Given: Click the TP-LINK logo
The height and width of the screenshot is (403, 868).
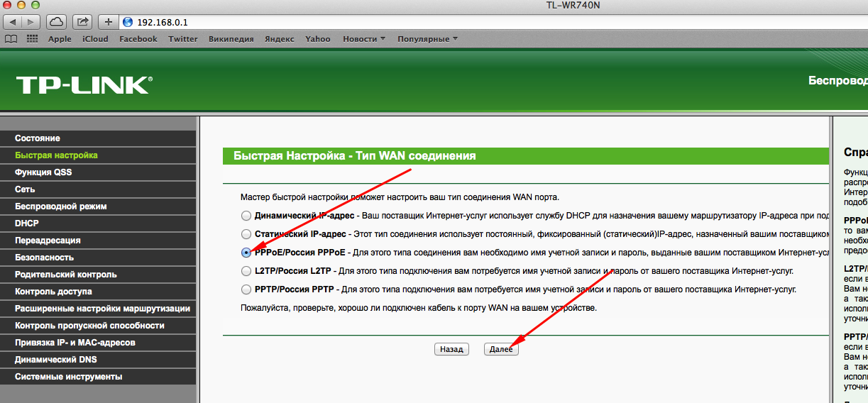Looking at the screenshot, I should pos(83,84).
